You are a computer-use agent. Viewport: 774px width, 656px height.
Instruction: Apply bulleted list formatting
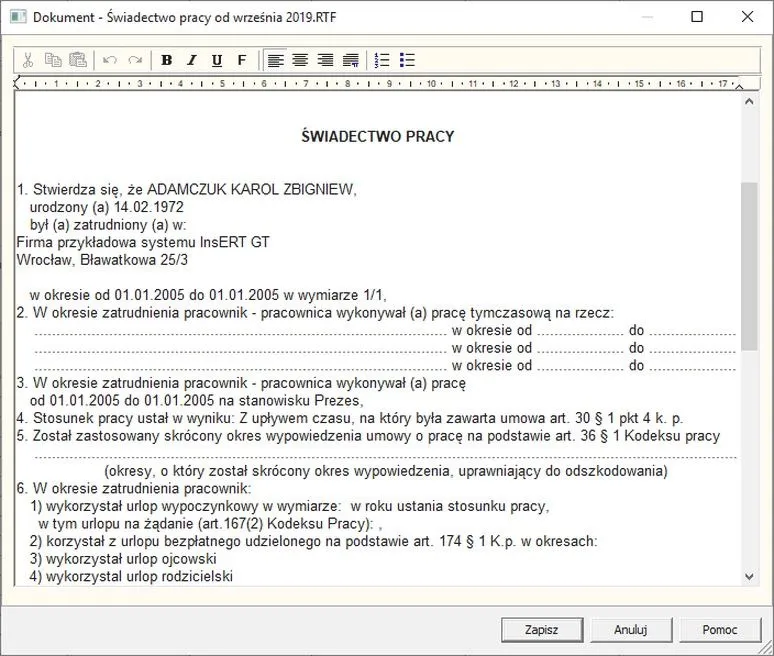tap(407, 60)
